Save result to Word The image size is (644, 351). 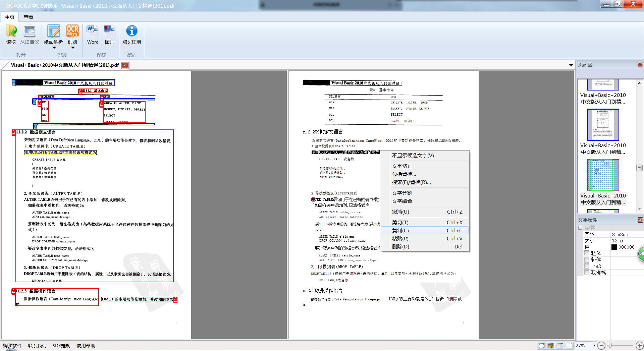click(93, 34)
